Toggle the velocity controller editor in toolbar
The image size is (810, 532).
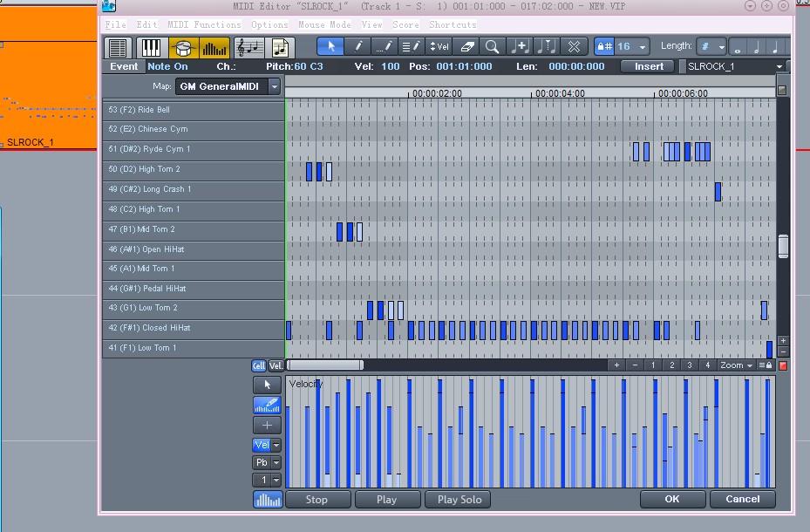click(x=214, y=47)
